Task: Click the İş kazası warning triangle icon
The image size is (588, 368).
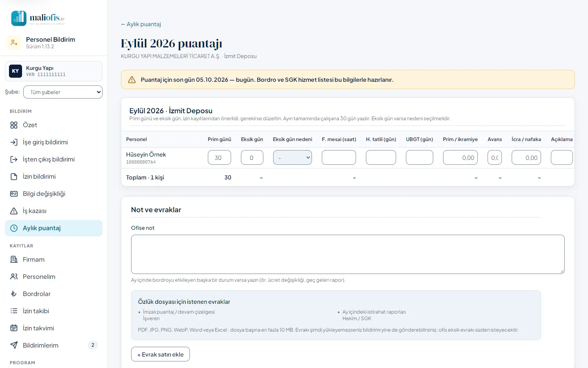Action: point(14,211)
